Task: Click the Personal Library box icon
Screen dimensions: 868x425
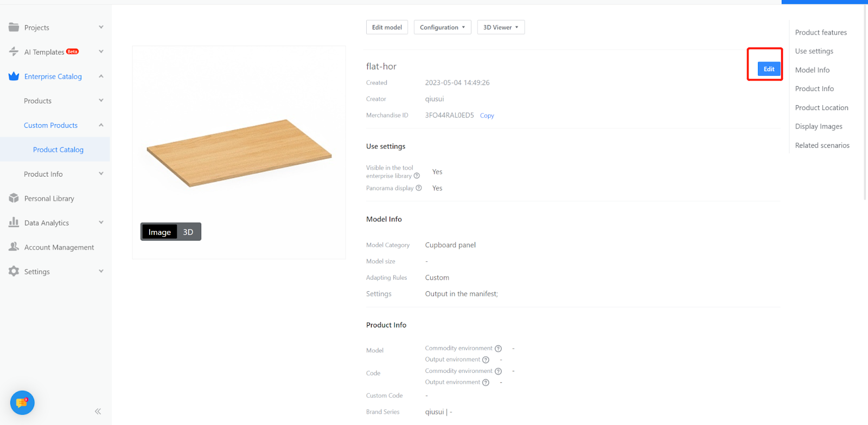Action: click(14, 198)
